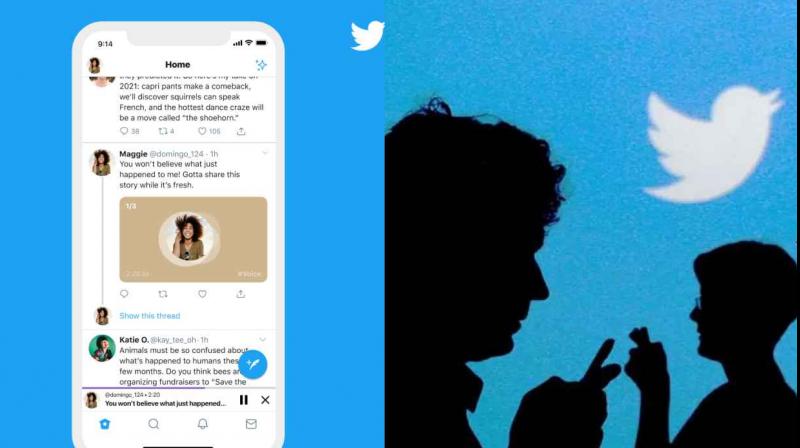The width and height of the screenshot is (800, 448).
Task: Pause the playing voice tweet
Action: pos(244,400)
